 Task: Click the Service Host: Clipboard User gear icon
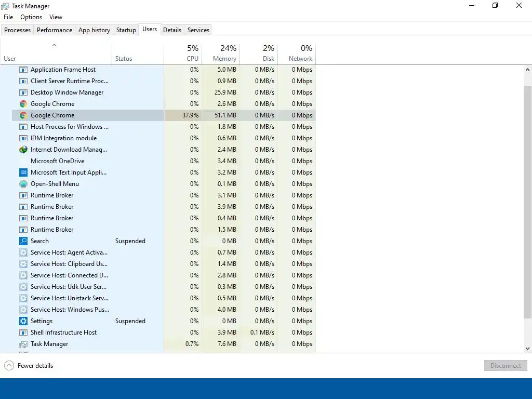(x=23, y=264)
